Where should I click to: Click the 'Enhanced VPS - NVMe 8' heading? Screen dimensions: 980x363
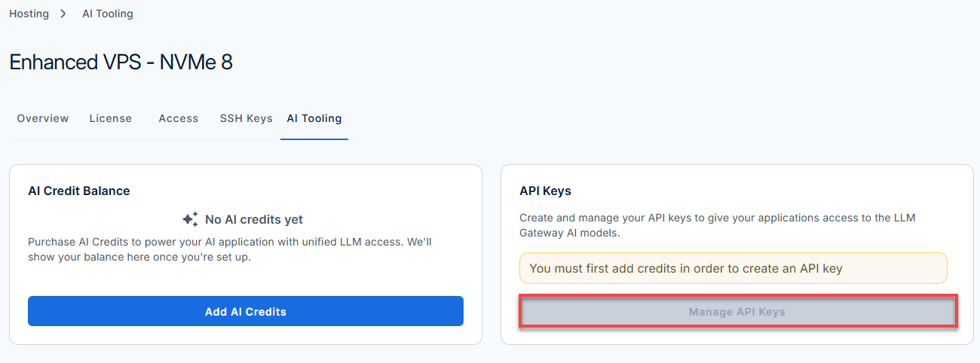[121, 62]
